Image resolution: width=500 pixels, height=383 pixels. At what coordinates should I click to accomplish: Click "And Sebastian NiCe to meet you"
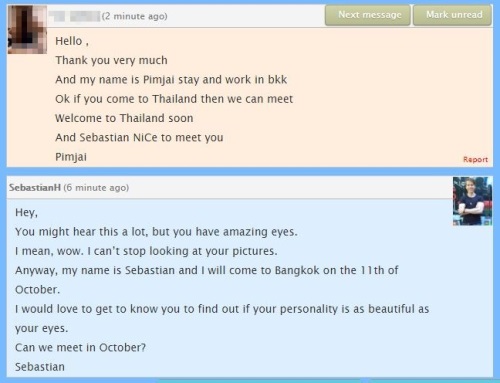click(x=139, y=138)
